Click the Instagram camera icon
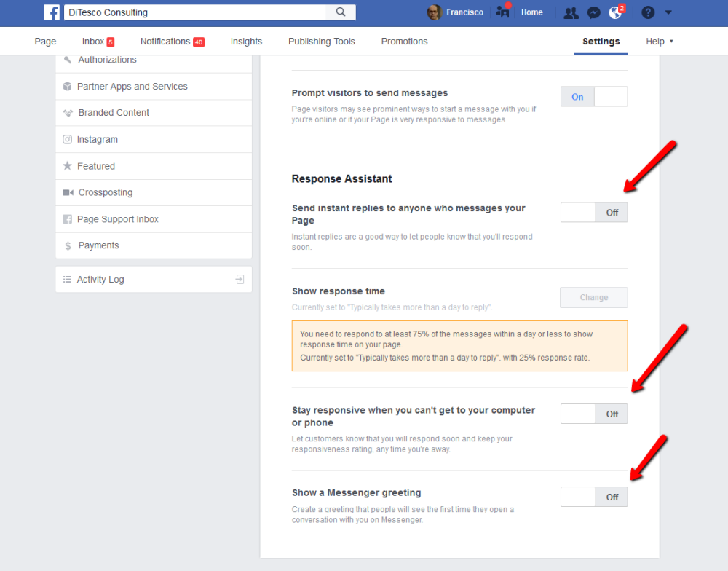Image resolution: width=728 pixels, height=571 pixels. 67,139
